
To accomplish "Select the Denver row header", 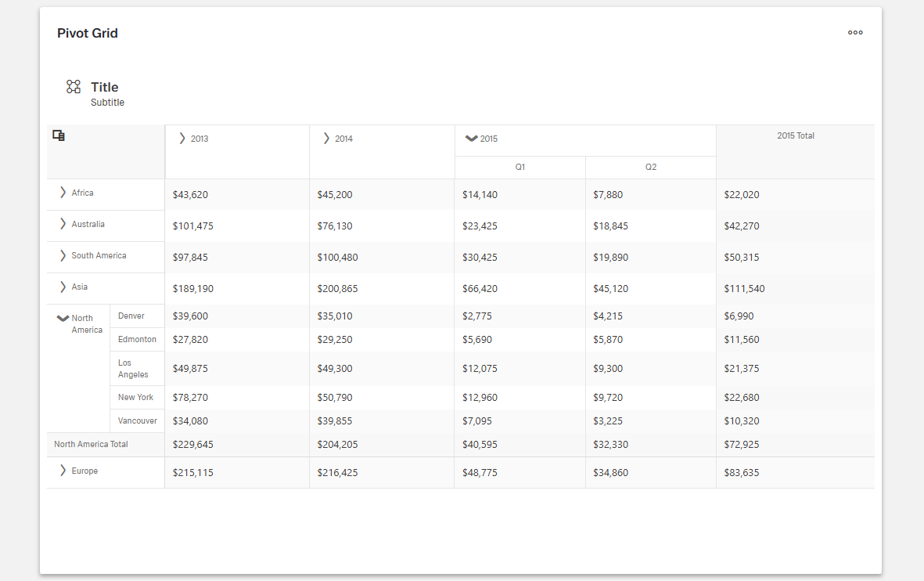I will pyautogui.click(x=131, y=316).
